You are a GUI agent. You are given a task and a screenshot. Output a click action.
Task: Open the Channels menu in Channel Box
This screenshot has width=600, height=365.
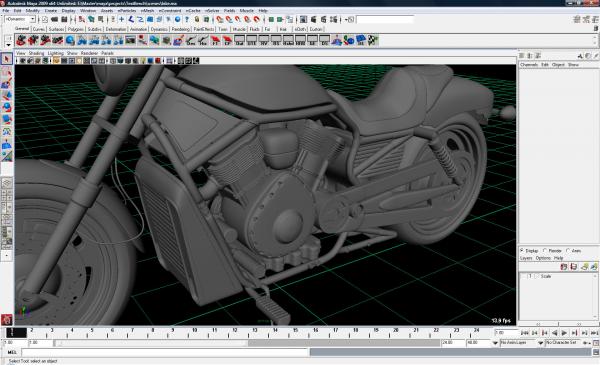coord(529,65)
